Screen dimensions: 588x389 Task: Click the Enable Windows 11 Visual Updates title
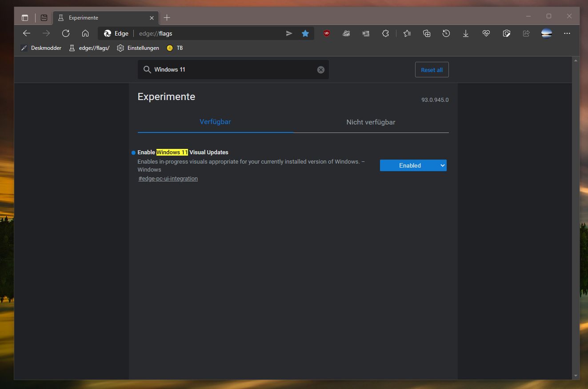pos(183,152)
